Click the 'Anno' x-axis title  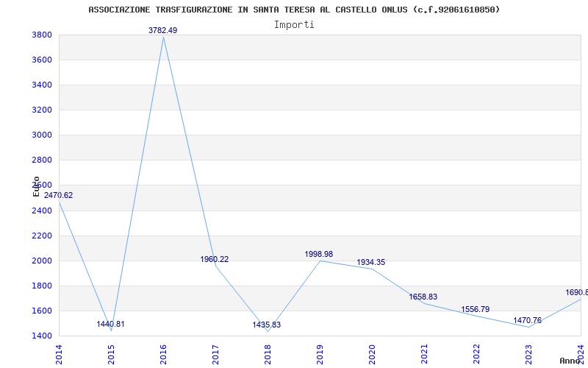570,361
